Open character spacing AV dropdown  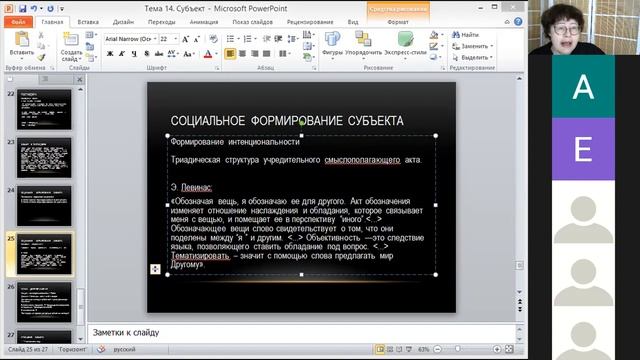[173, 53]
